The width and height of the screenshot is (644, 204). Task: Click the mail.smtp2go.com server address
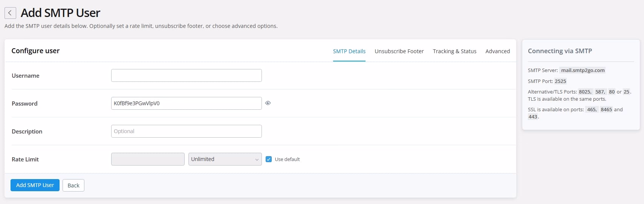583,70
